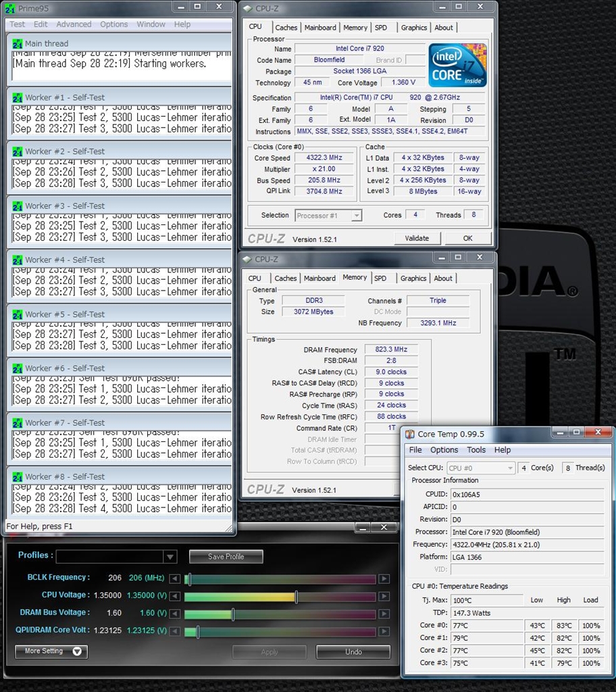Expand the More Setting panel
This screenshot has width=616, height=692.
51,651
